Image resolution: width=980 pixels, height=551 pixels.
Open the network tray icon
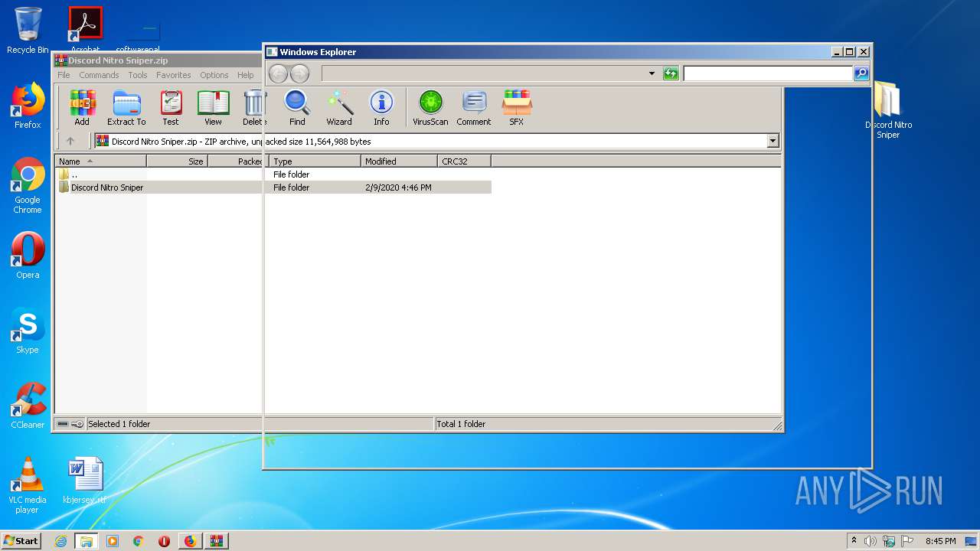click(x=888, y=541)
